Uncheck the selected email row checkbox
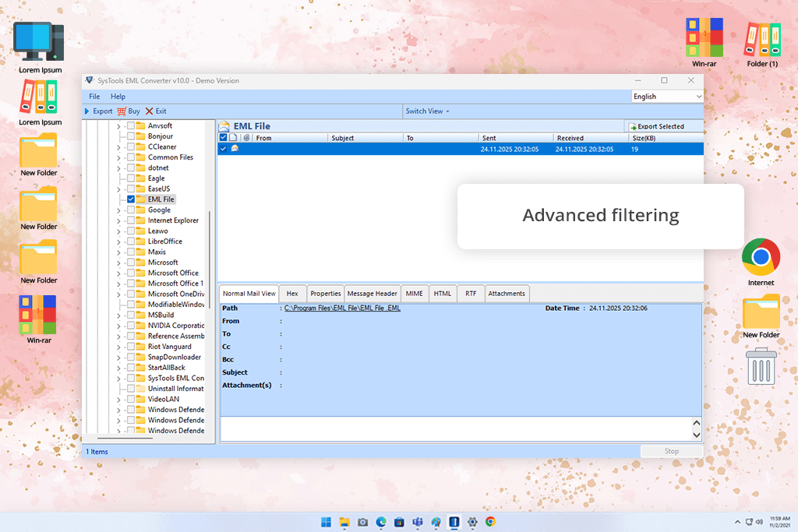This screenshot has width=798, height=532. 223,149
